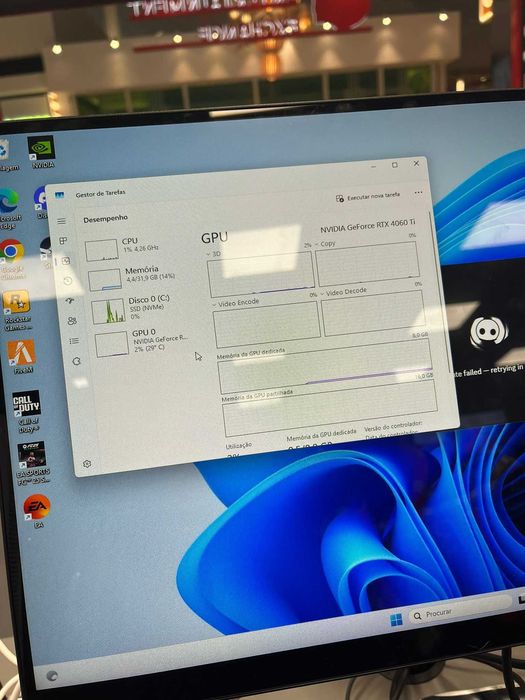525x700 pixels.
Task: Select the Performance page icon in sidebar
Action: pos(66,261)
